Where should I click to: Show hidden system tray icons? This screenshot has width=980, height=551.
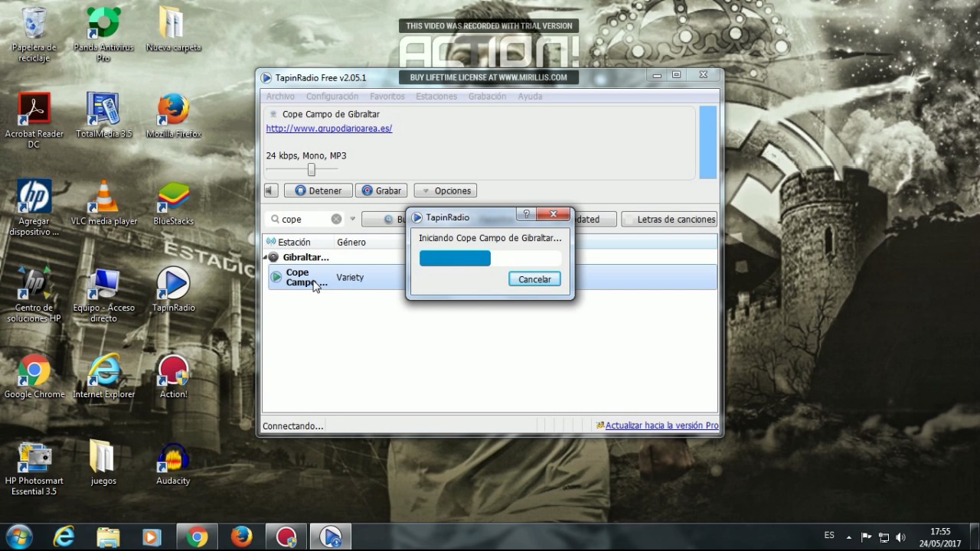(848, 537)
